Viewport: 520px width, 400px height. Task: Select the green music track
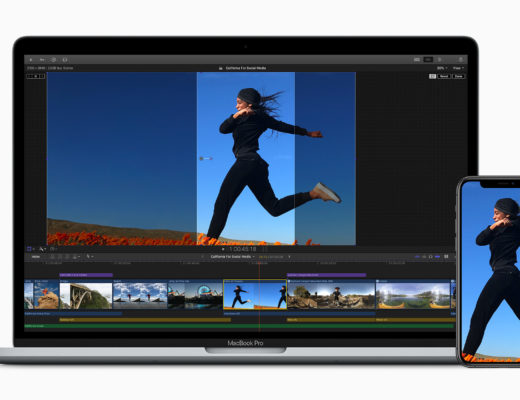240,326
